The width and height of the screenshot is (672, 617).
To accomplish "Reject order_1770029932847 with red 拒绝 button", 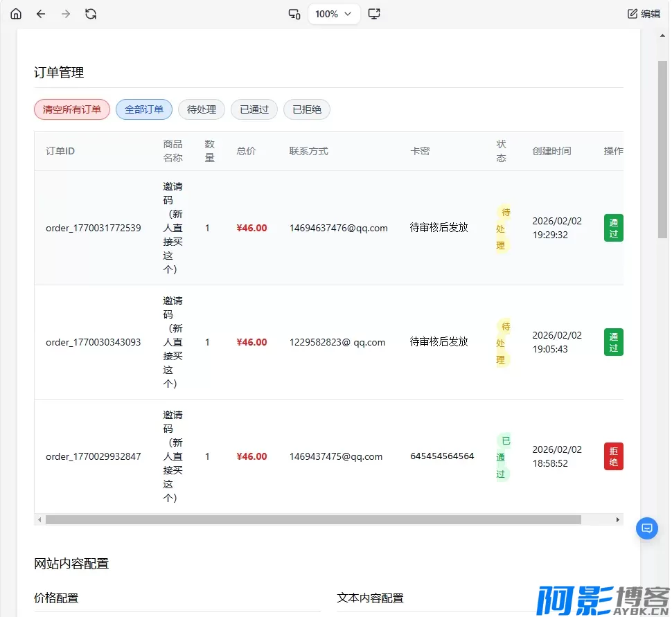I will (x=613, y=456).
